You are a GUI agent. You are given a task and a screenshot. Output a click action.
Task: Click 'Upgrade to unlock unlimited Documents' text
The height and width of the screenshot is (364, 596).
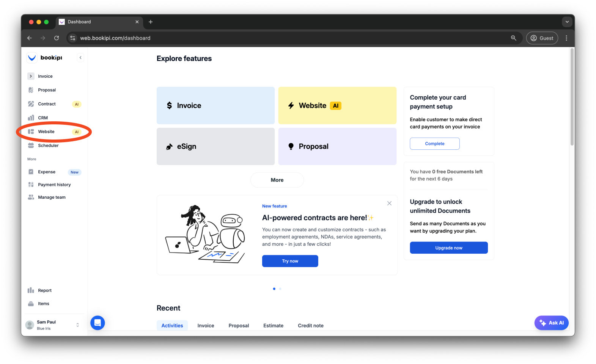[x=440, y=206]
